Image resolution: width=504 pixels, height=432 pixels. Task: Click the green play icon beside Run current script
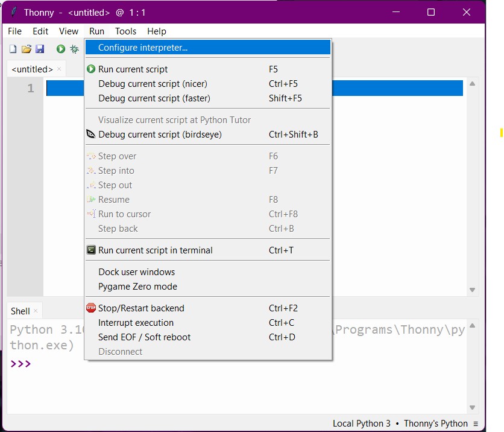[91, 69]
